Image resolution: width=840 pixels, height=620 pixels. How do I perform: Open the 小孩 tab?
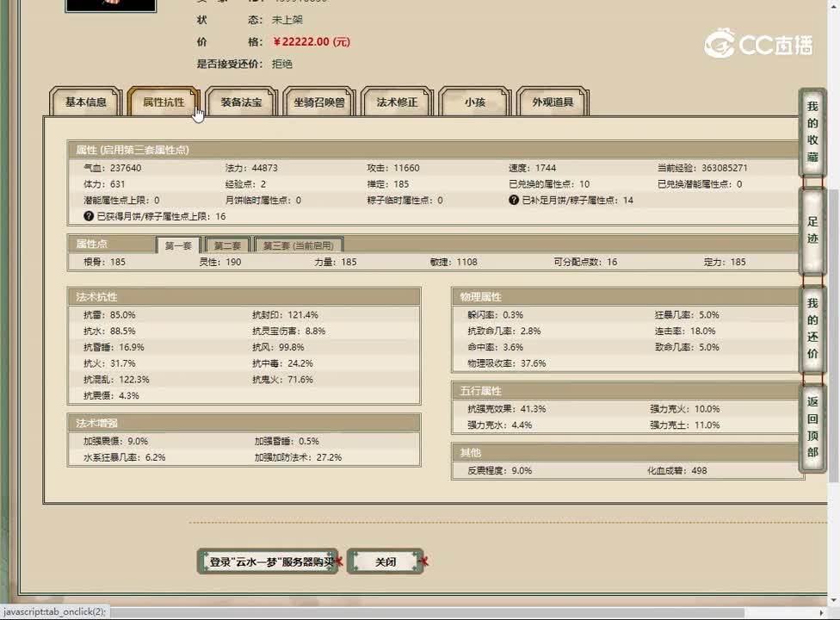pyautogui.click(x=475, y=102)
